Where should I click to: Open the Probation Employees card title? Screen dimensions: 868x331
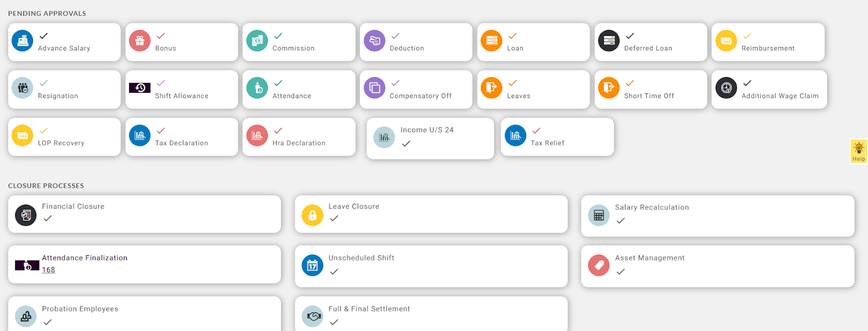click(x=80, y=309)
